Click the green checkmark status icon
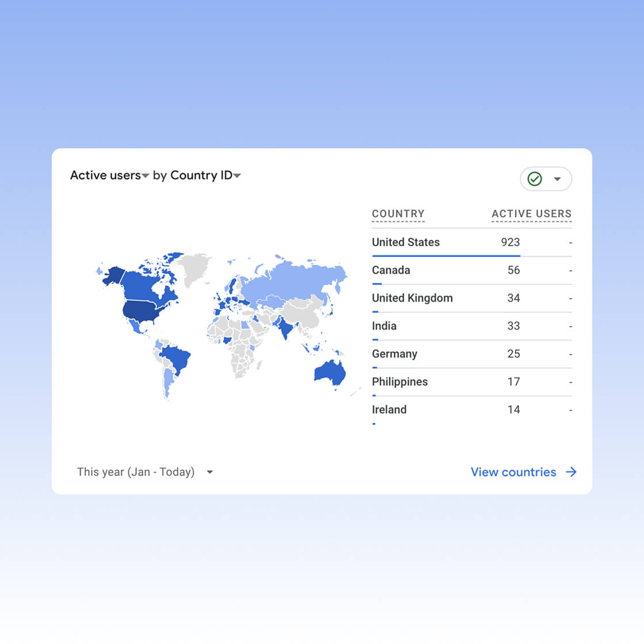This screenshot has width=644, height=644. click(534, 179)
